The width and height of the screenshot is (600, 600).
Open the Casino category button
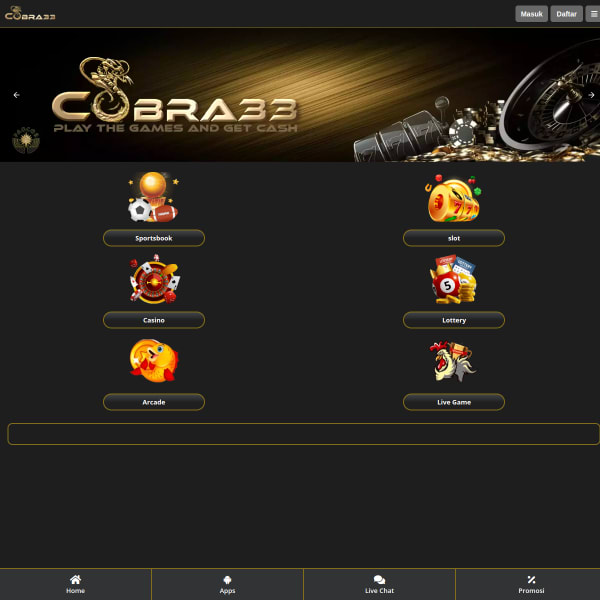(x=154, y=320)
